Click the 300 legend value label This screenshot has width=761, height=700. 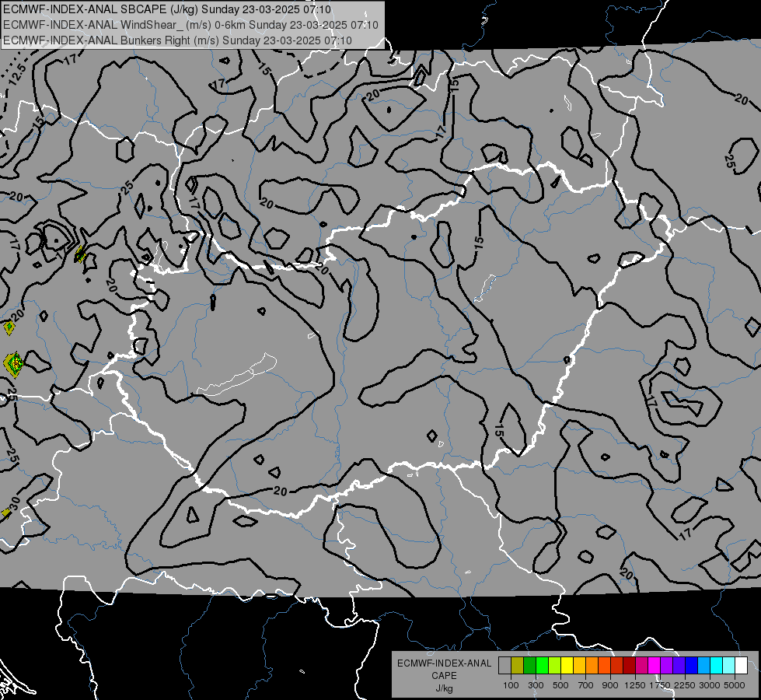click(x=536, y=685)
